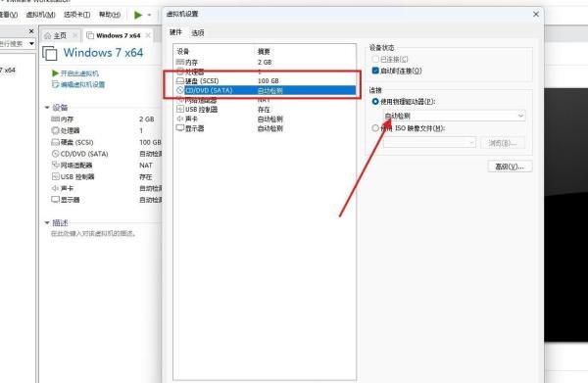Image resolution: width=588 pixels, height=383 pixels.
Task: Select the CD/DVD (SATA) row label in the settings dialog
Action: point(209,90)
